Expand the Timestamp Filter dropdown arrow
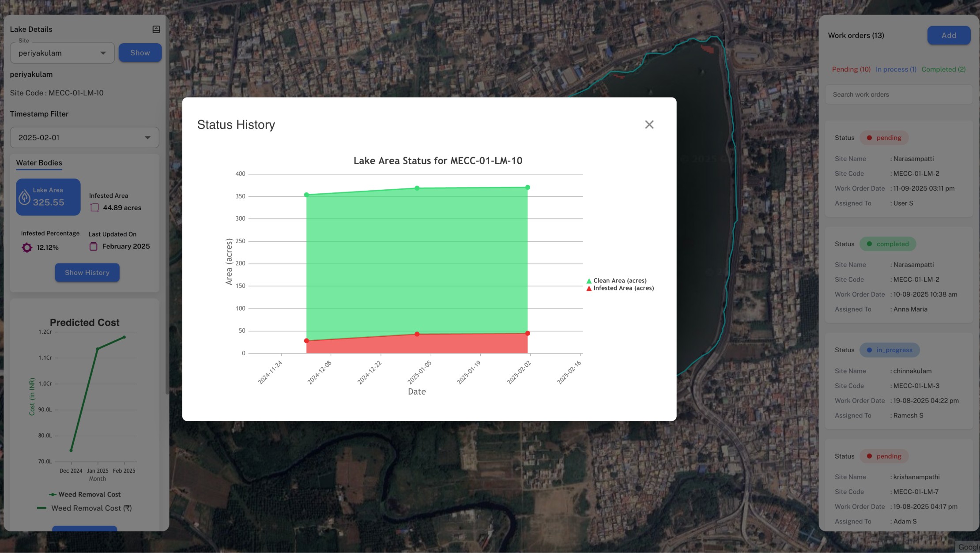The image size is (980, 553). [x=147, y=138]
